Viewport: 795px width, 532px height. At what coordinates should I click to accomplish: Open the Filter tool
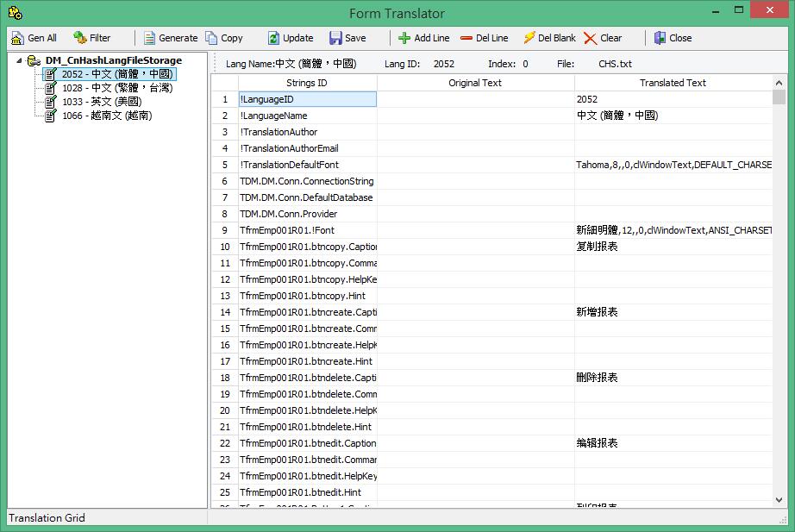[x=80, y=38]
